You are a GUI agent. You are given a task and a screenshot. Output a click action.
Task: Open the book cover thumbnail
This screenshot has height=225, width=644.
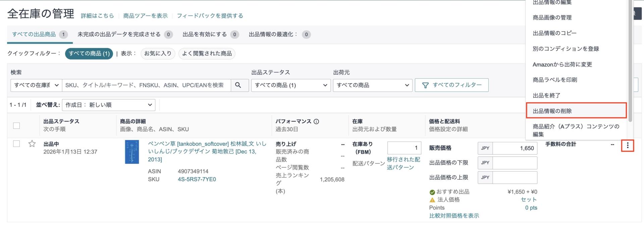(x=132, y=152)
